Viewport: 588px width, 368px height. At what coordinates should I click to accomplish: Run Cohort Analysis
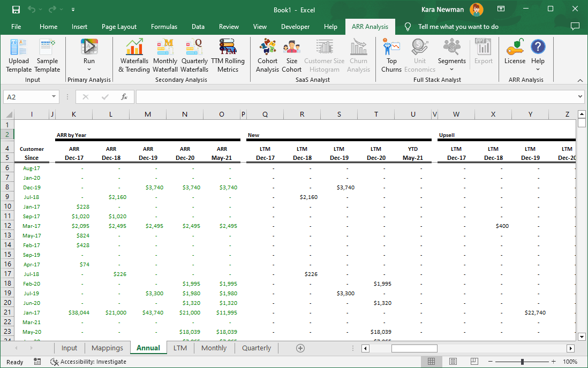267,53
